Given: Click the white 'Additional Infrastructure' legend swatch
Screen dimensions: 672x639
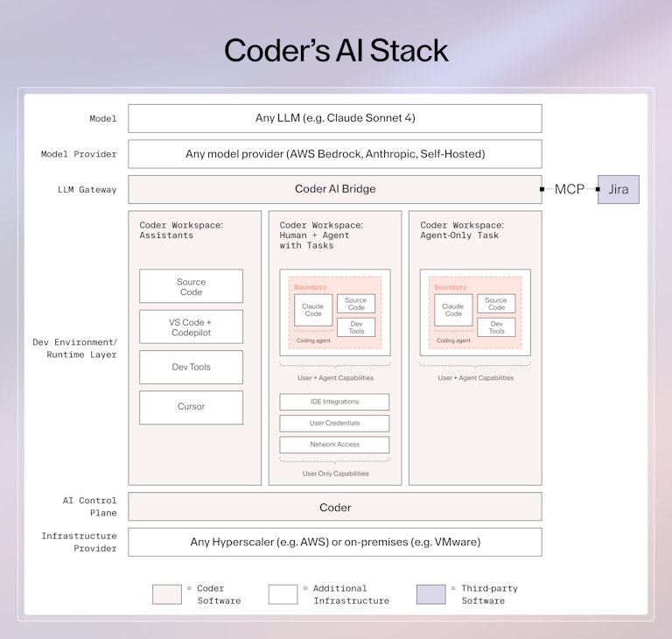Looking at the screenshot, I should [283, 594].
